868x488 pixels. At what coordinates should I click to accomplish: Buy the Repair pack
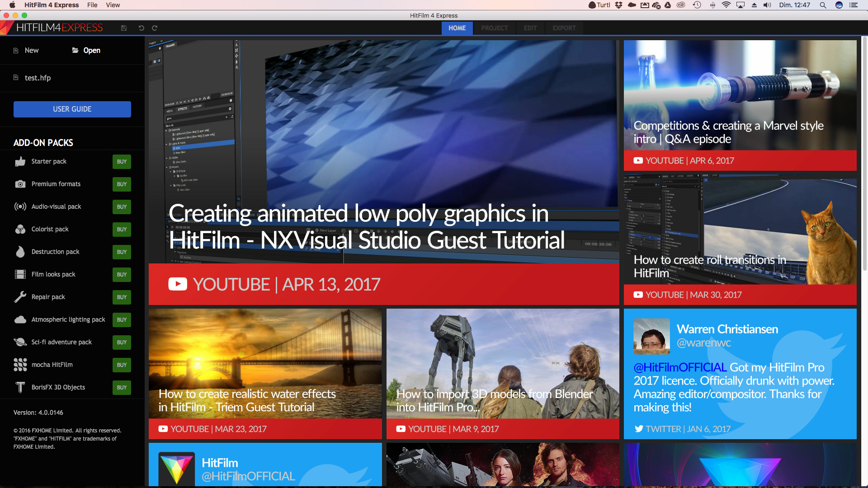click(122, 297)
